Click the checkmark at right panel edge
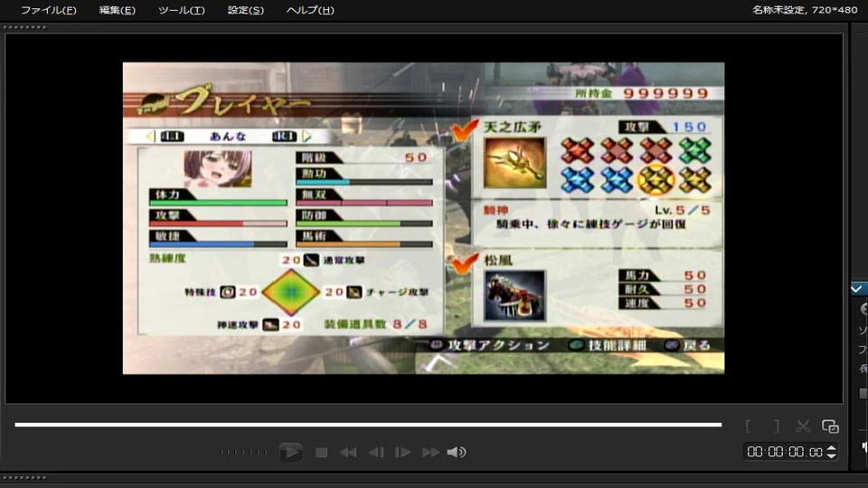Image resolution: width=868 pixels, height=488 pixels. pos(856,289)
